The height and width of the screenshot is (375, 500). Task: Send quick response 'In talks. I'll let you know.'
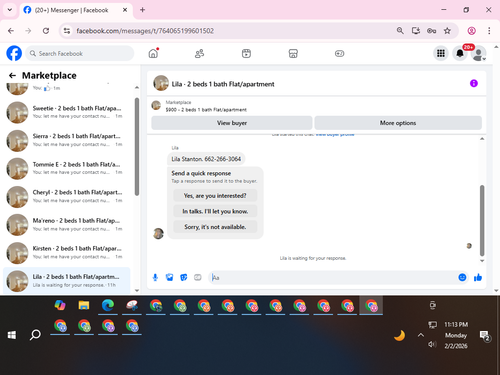(x=215, y=211)
